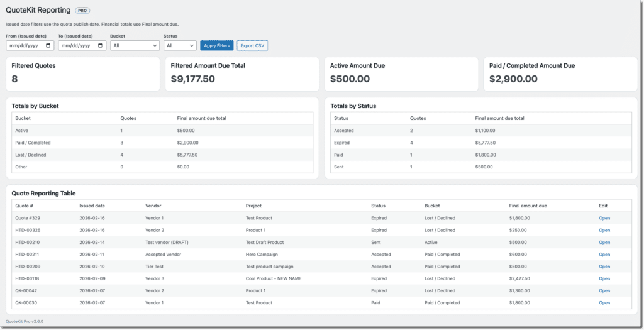Expand the Bucket filter dropdown
The height and width of the screenshot is (330, 644).
click(135, 46)
